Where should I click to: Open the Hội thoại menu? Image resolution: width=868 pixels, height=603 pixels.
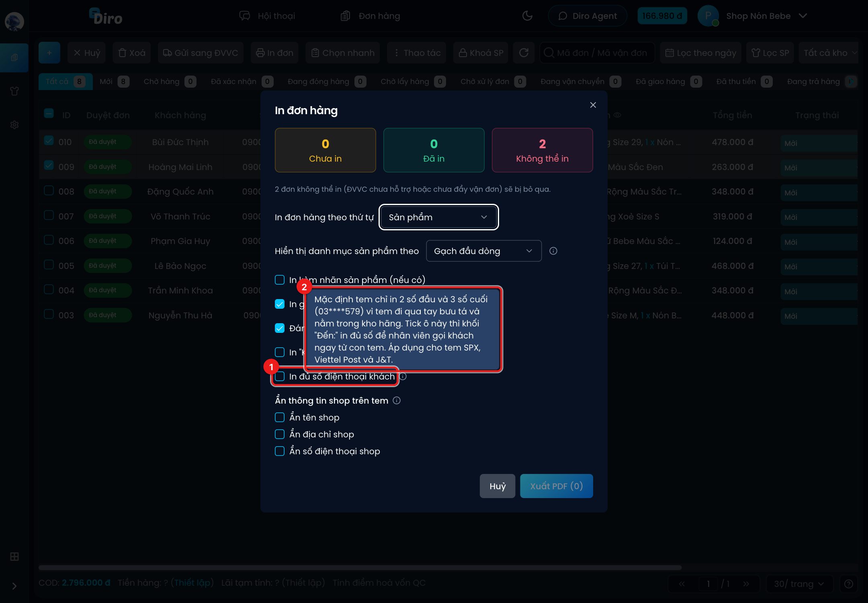pyautogui.click(x=267, y=16)
